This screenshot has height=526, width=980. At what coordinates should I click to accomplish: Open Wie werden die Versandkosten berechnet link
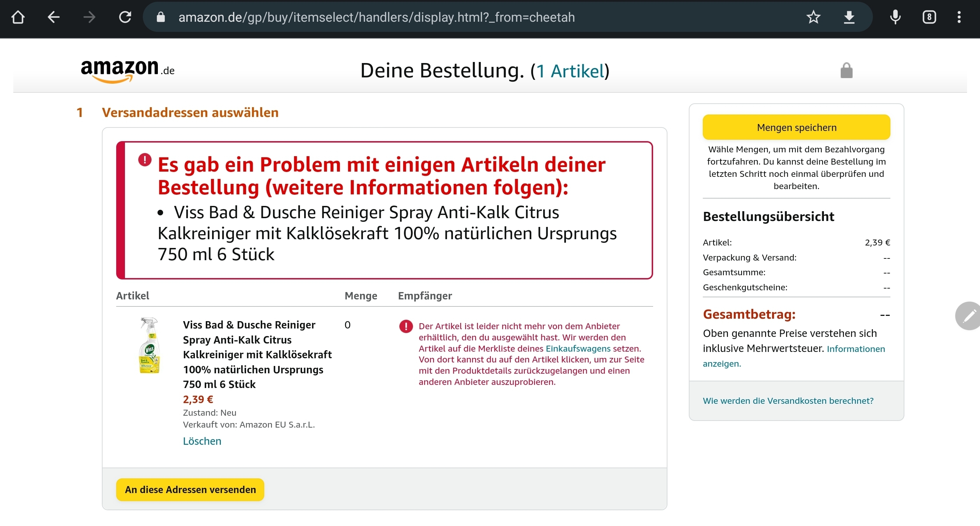[x=788, y=400]
